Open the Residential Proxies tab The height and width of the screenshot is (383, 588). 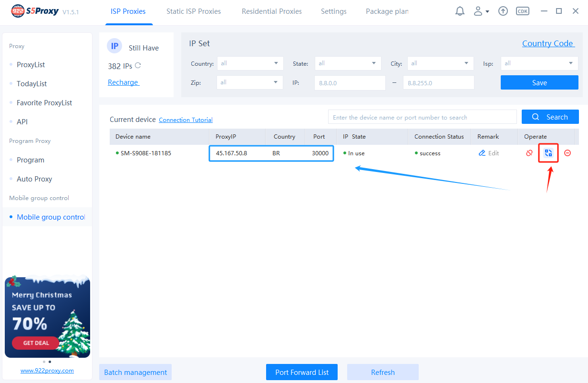tap(272, 11)
